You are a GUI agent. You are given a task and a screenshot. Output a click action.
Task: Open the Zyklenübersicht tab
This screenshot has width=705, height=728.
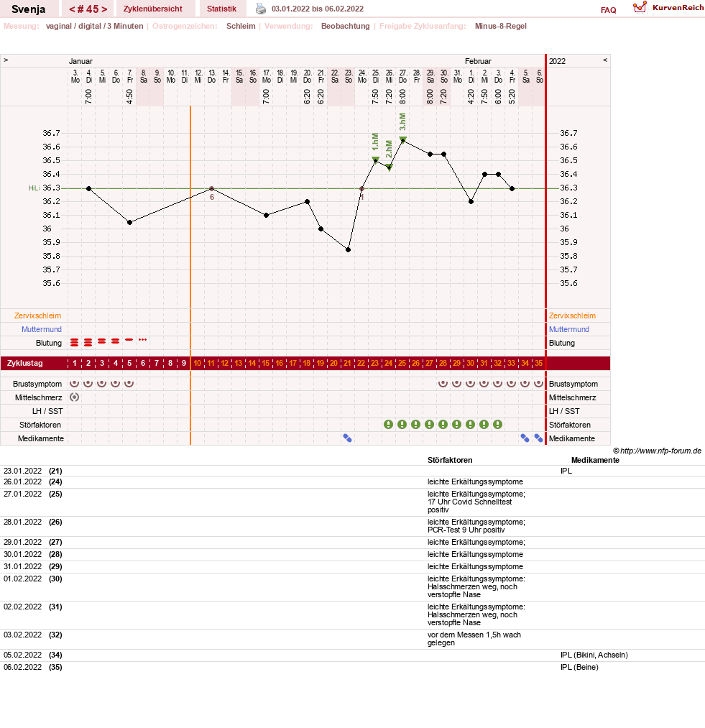[153, 9]
